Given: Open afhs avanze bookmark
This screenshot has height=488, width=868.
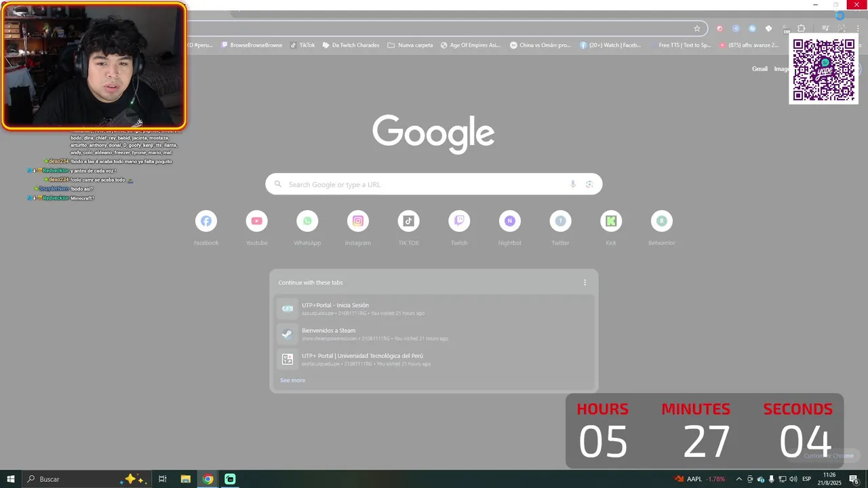Looking at the screenshot, I should 749,45.
